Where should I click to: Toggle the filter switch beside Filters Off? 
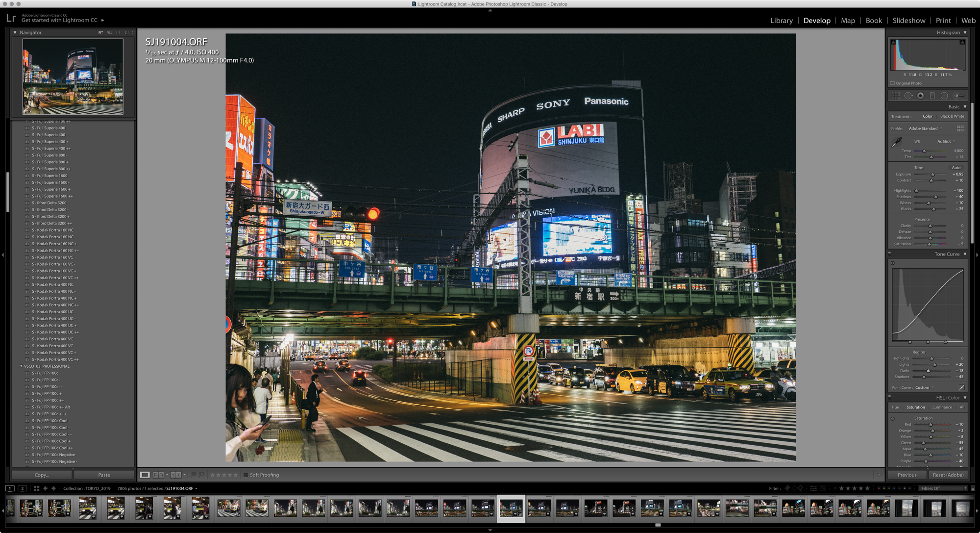pyautogui.click(x=973, y=488)
